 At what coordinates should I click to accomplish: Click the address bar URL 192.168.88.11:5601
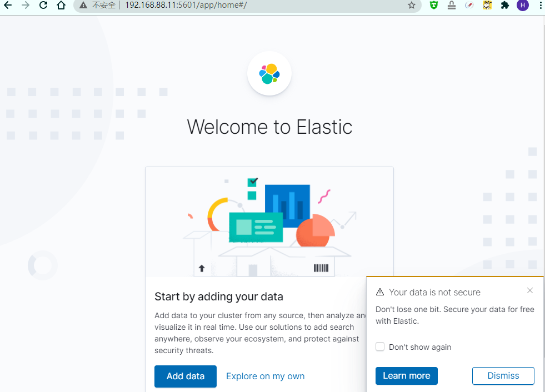(186, 5)
